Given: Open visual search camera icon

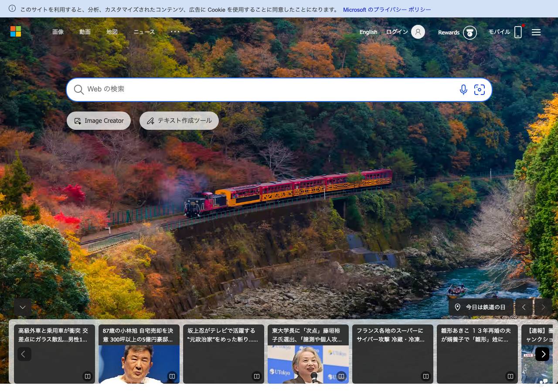Looking at the screenshot, I should (480, 90).
